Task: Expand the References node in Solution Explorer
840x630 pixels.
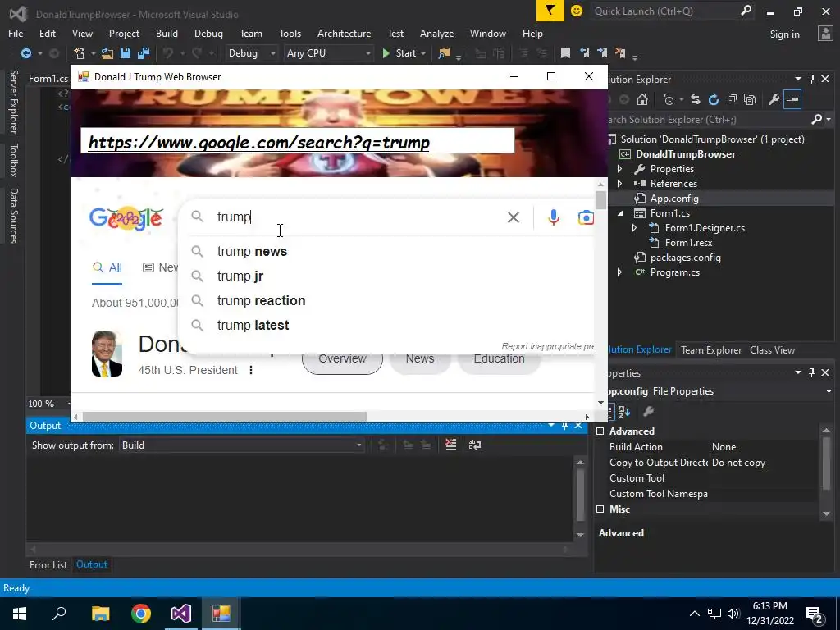Action: (620, 183)
